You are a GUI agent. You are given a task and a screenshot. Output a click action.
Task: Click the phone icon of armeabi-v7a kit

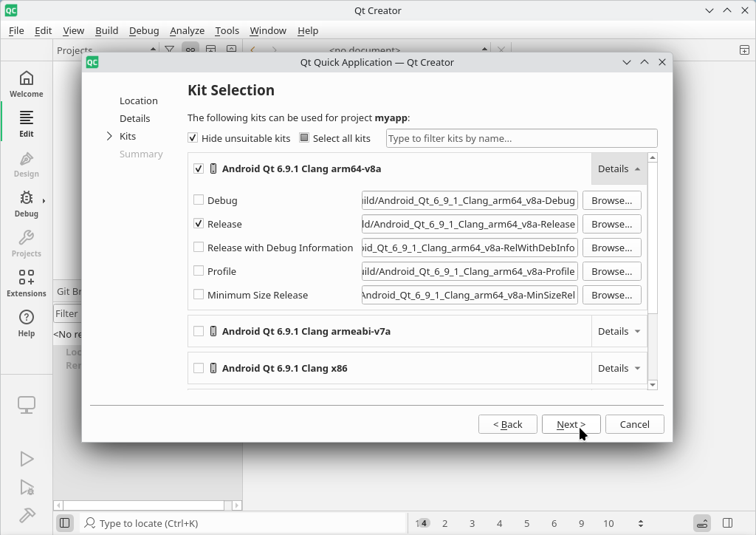point(213,332)
